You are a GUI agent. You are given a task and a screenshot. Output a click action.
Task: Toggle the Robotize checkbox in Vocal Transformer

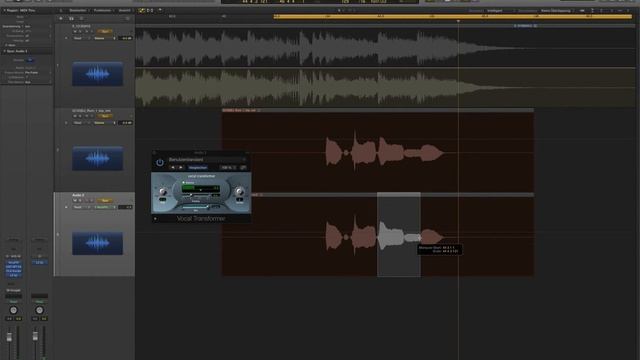pos(183,182)
